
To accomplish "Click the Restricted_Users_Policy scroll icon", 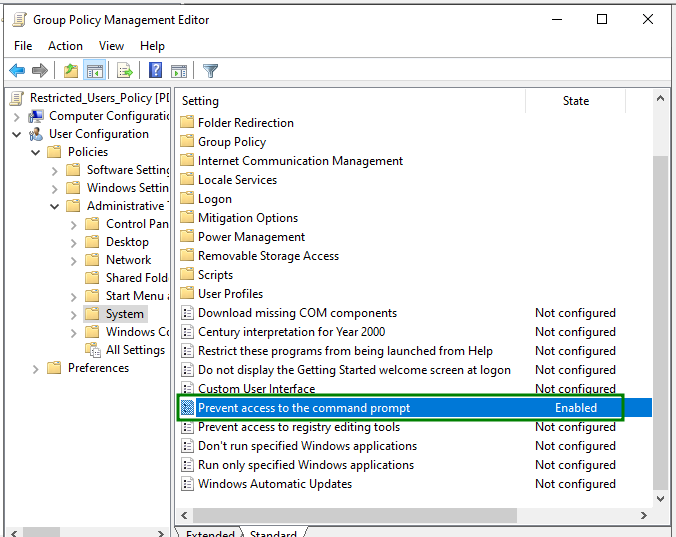I will click(16, 98).
